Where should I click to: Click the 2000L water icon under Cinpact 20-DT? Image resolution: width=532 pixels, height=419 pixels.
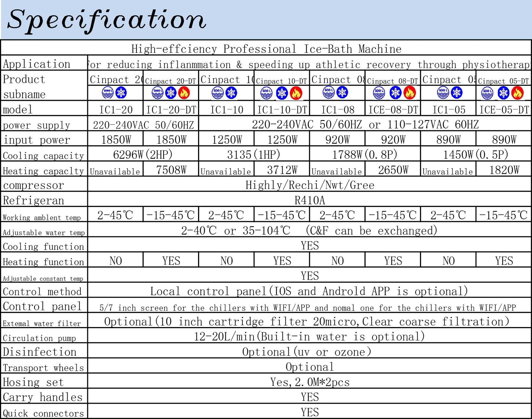tap(158, 93)
